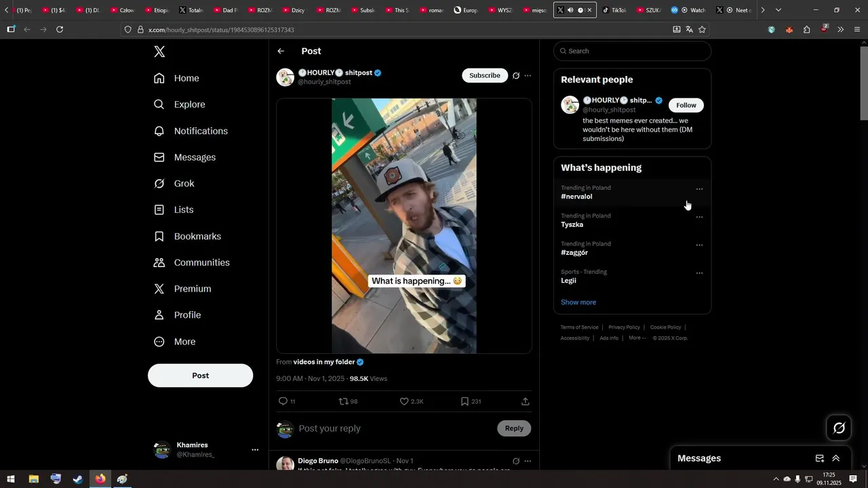Screen dimensions: 868x488
Task: Open options for the #nervalol trend
Action: (699, 189)
